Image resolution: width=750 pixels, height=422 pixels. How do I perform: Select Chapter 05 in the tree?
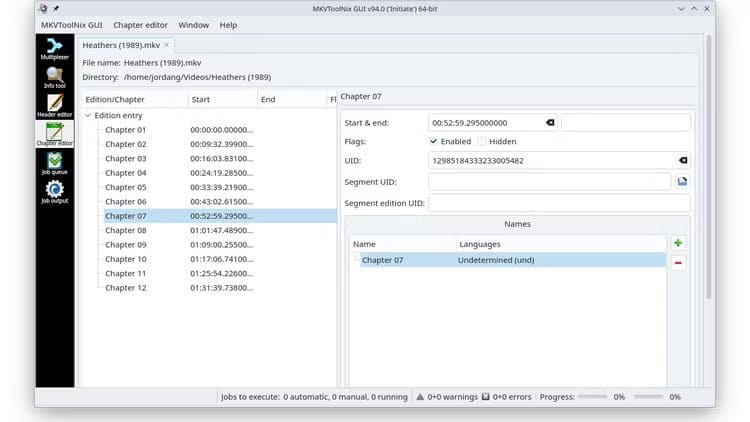(125, 187)
